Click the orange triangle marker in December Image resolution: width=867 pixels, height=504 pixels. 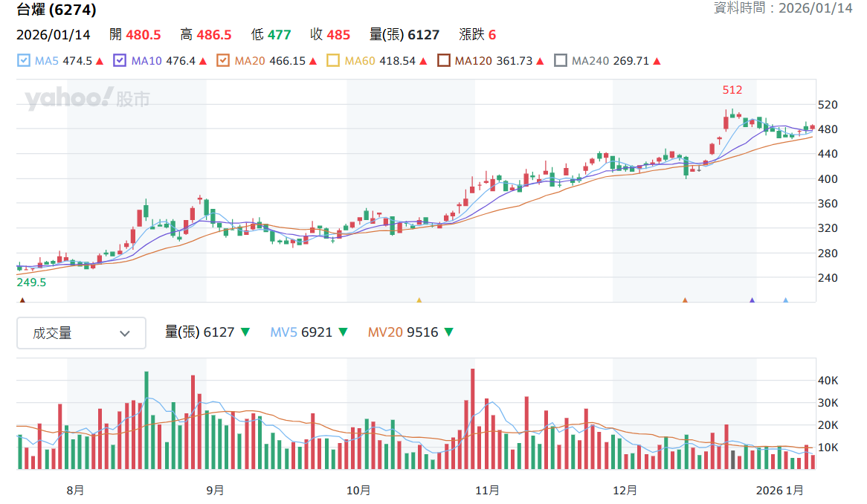coord(685,300)
